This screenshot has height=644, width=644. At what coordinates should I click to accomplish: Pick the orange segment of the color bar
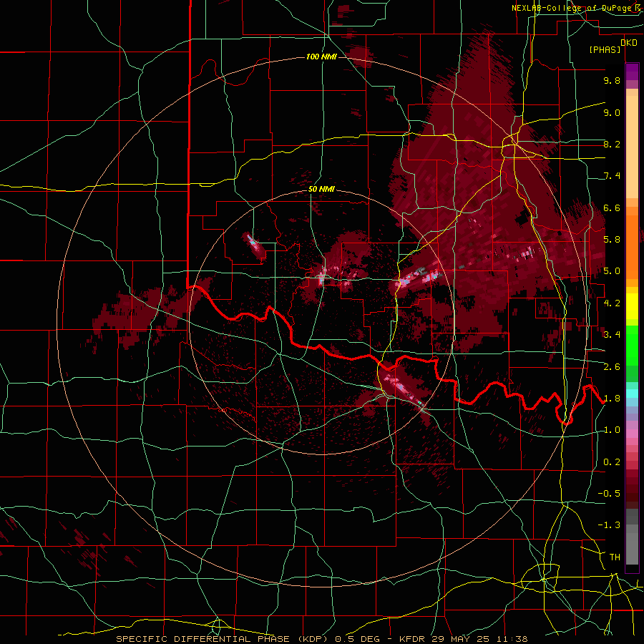tap(632, 248)
